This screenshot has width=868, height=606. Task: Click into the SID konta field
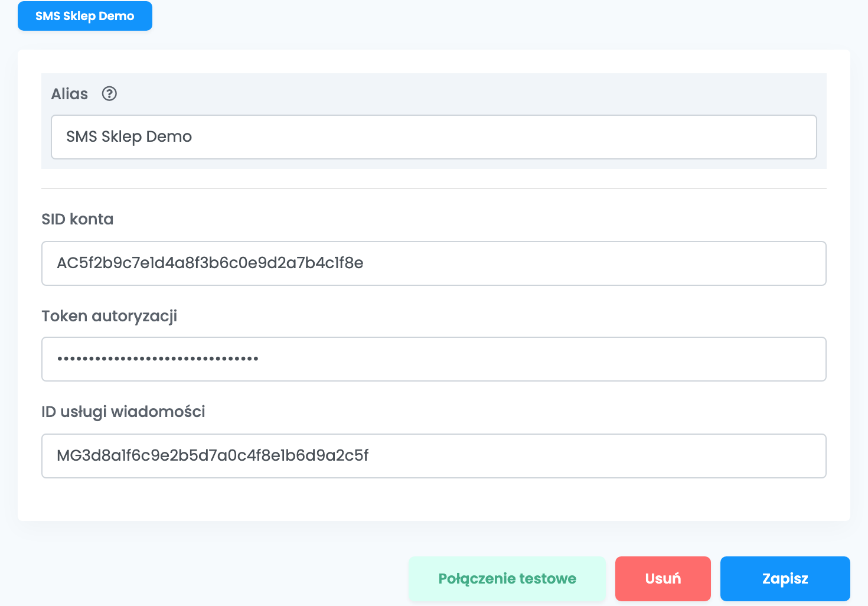pos(434,263)
